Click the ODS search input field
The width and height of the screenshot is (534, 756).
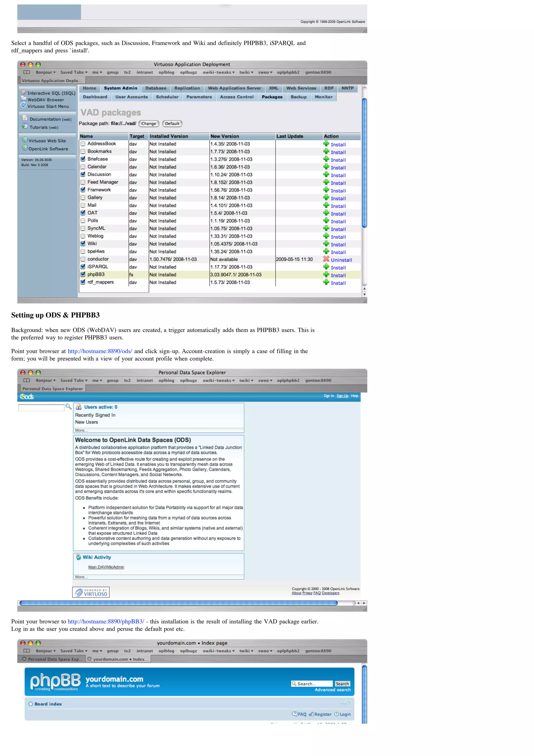tap(41, 408)
